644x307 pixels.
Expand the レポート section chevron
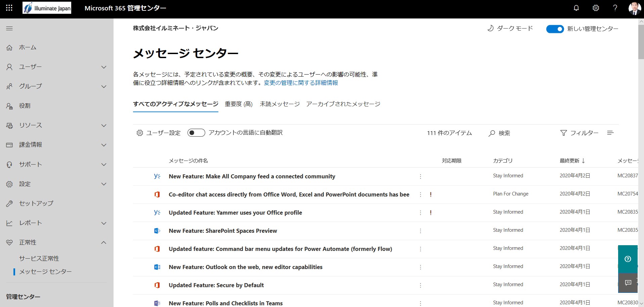click(x=104, y=223)
